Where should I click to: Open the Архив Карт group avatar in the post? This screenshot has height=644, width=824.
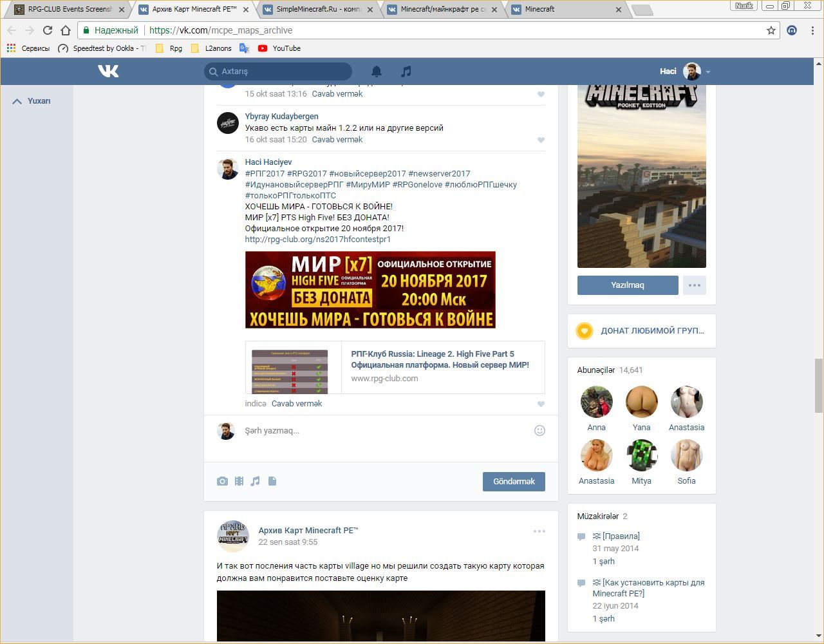click(232, 536)
